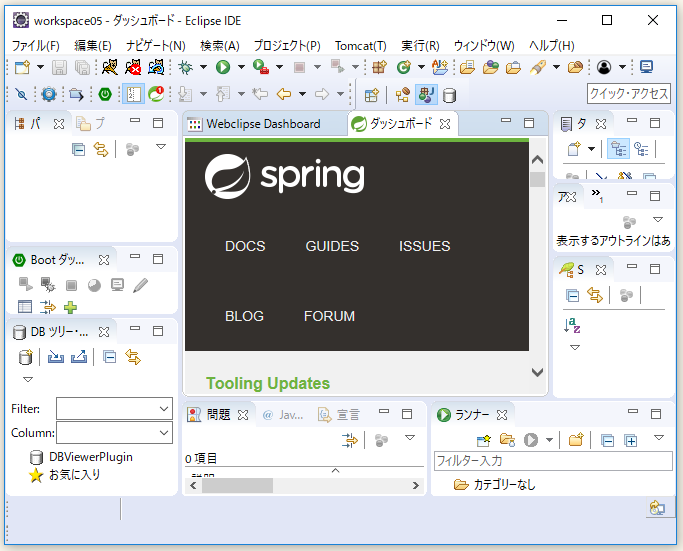Toggle the highlighted show-whitespace toolbar button
The width and height of the screenshot is (683, 551).
tap(133, 94)
